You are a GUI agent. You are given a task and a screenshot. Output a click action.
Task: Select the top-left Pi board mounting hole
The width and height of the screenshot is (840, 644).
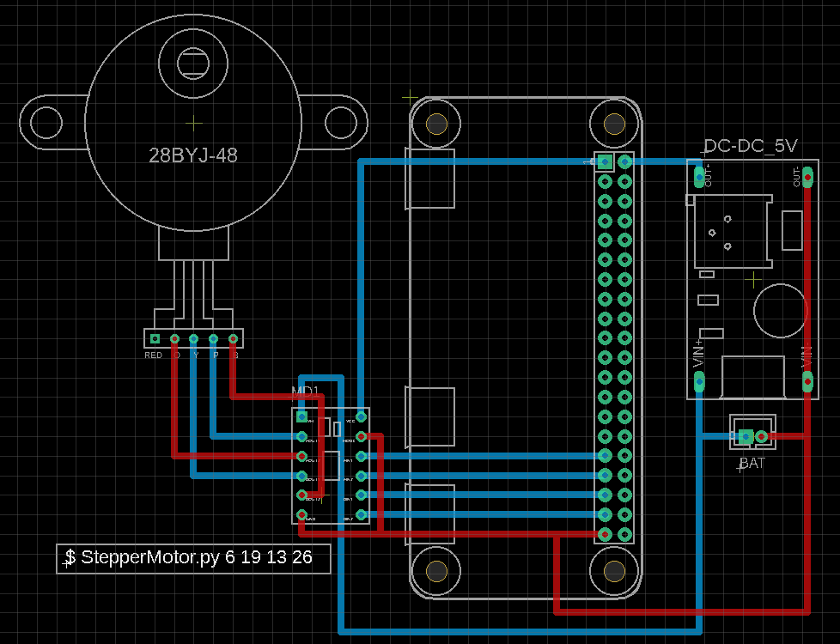coord(436,124)
